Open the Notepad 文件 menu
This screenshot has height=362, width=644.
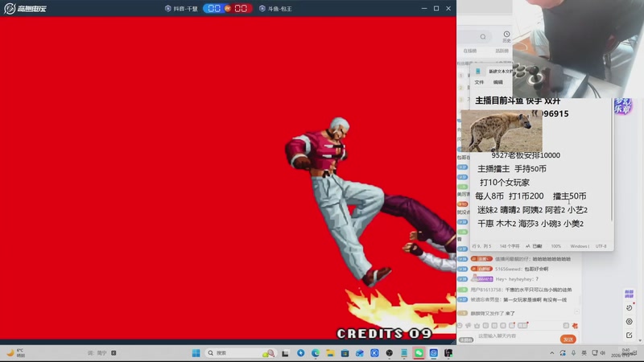click(479, 82)
